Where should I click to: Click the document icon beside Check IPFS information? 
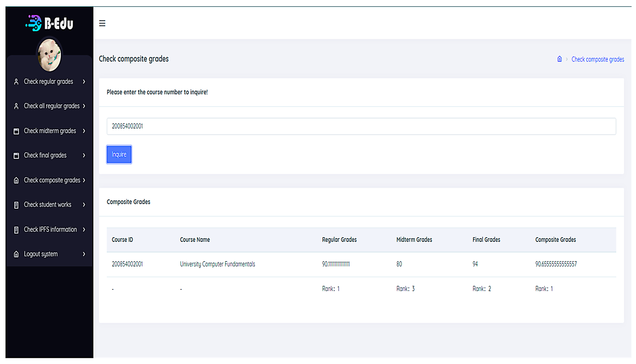16,230
